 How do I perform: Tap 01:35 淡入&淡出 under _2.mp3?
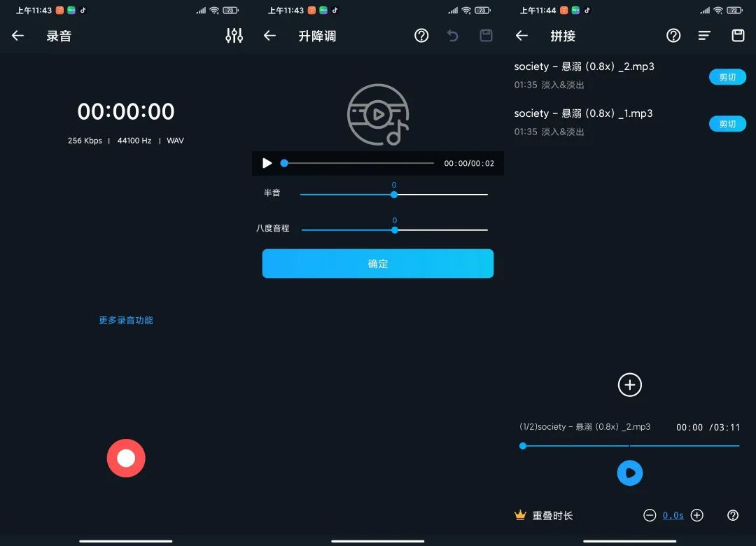[549, 85]
